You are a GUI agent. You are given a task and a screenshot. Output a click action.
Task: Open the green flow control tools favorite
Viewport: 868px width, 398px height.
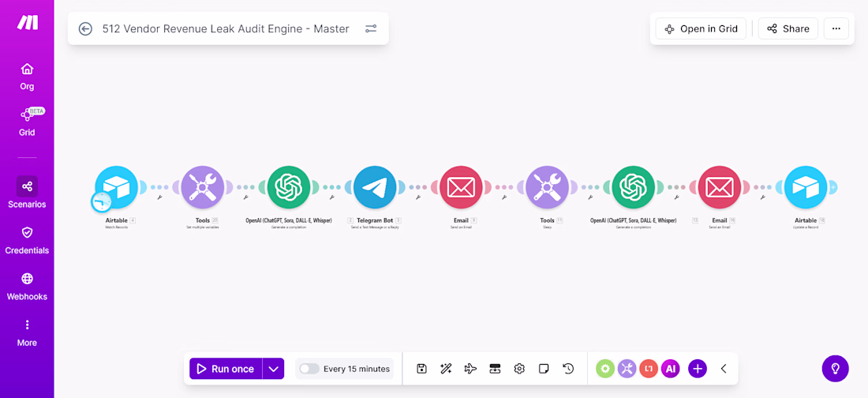click(605, 369)
